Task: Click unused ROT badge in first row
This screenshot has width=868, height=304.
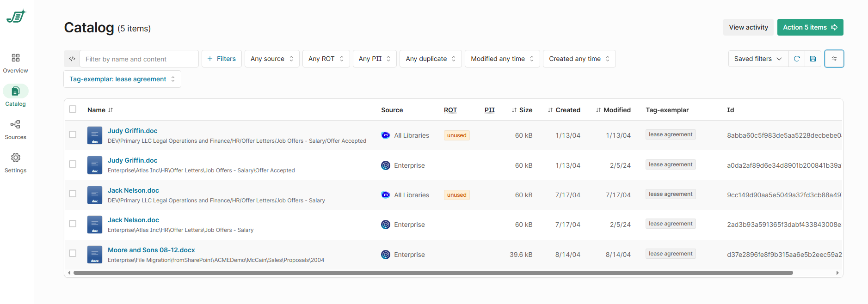Action: [457, 135]
